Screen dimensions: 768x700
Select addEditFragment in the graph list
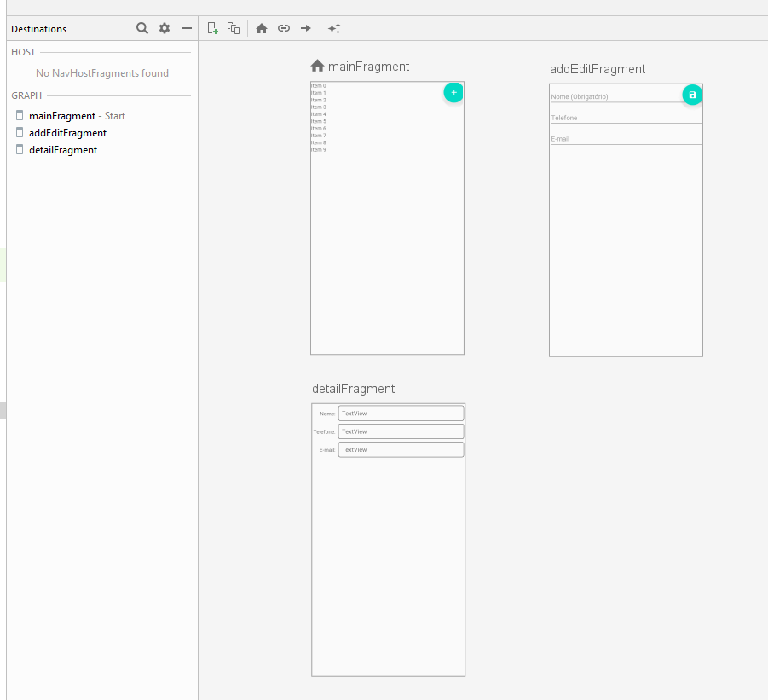tap(67, 133)
